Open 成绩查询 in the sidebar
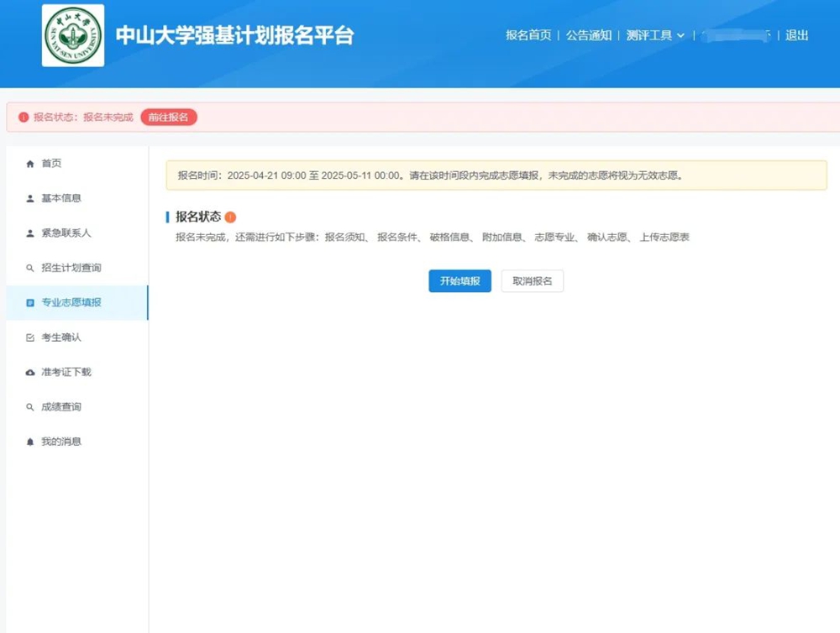The height and width of the screenshot is (633, 840). point(61,407)
